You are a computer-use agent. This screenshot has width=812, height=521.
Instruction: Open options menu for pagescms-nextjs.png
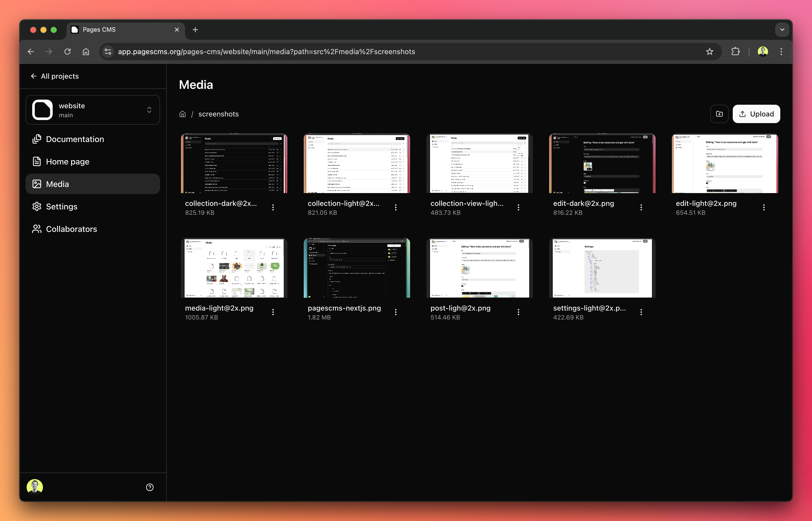[x=396, y=312]
